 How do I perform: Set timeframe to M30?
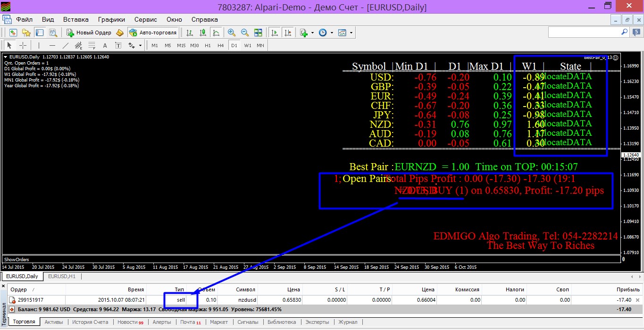click(x=194, y=45)
